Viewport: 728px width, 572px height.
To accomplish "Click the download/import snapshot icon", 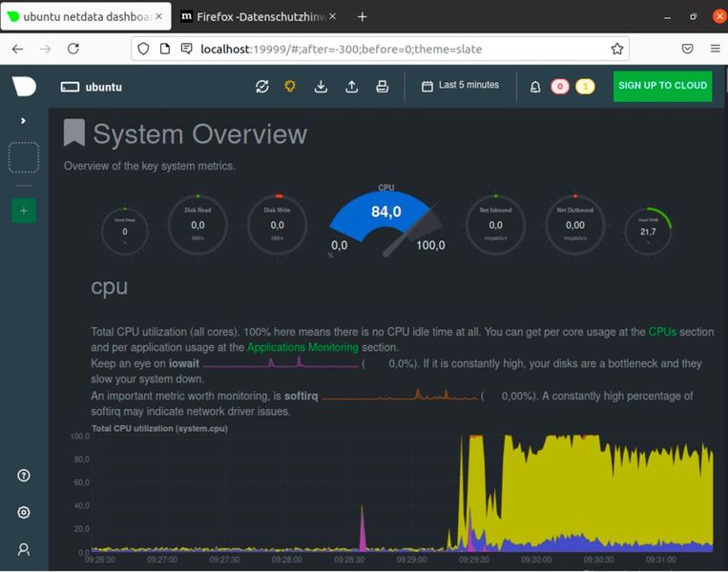I will tap(321, 87).
